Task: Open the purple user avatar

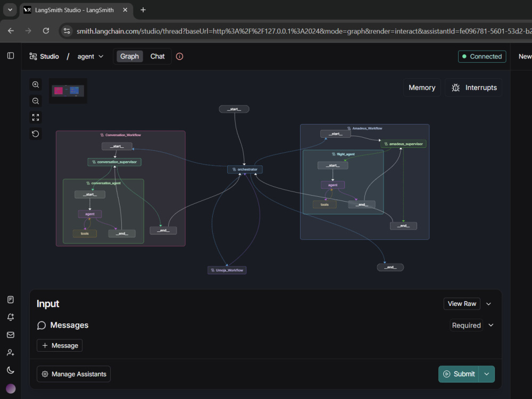Action: tap(11, 388)
